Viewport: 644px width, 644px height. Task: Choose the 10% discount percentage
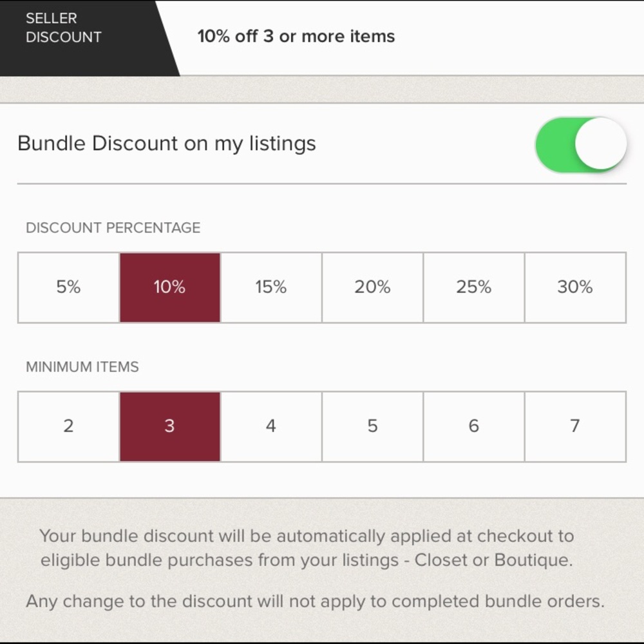(x=170, y=287)
